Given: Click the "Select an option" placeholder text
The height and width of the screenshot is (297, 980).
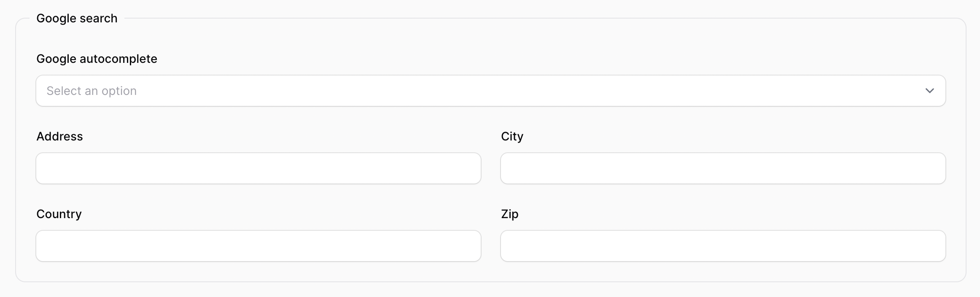Looking at the screenshot, I should point(92,91).
